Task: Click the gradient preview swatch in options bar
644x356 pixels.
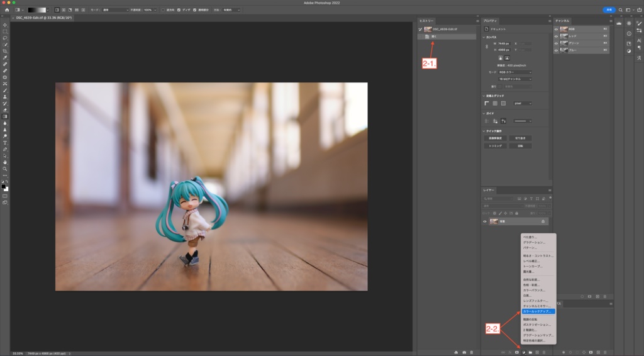Action: click(x=36, y=10)
